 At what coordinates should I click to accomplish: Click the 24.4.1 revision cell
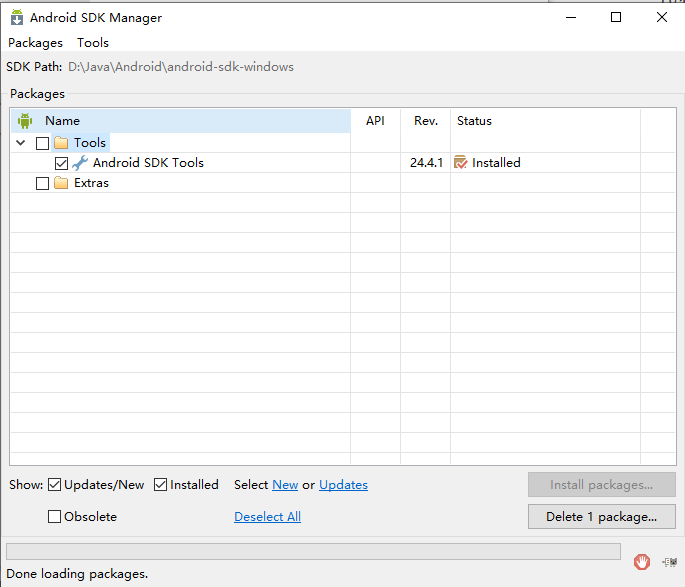point(426,163)
